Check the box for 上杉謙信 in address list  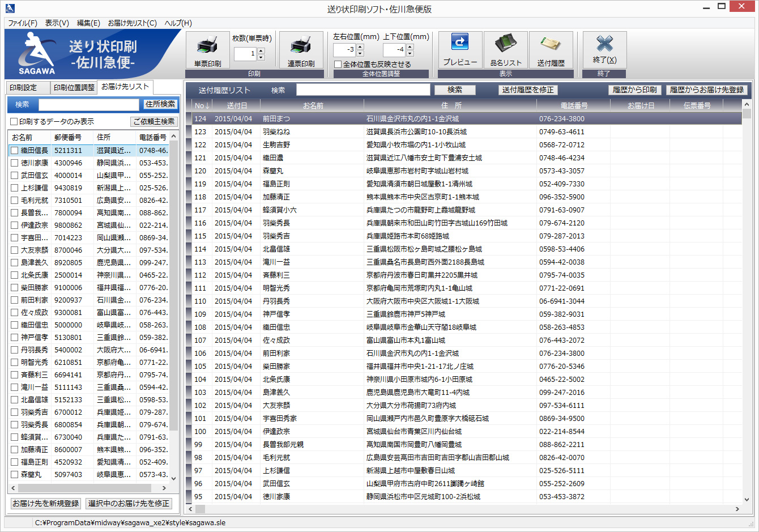[x=15, y=188]
